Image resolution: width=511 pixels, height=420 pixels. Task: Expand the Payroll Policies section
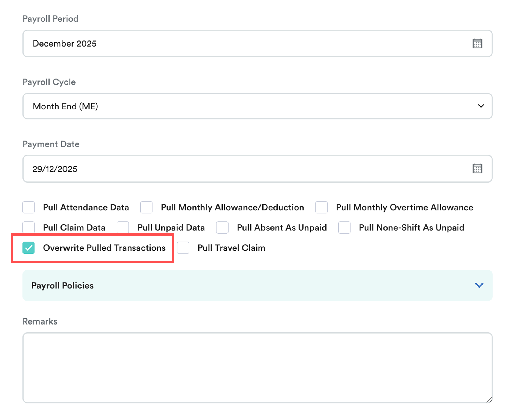point(257,285)
